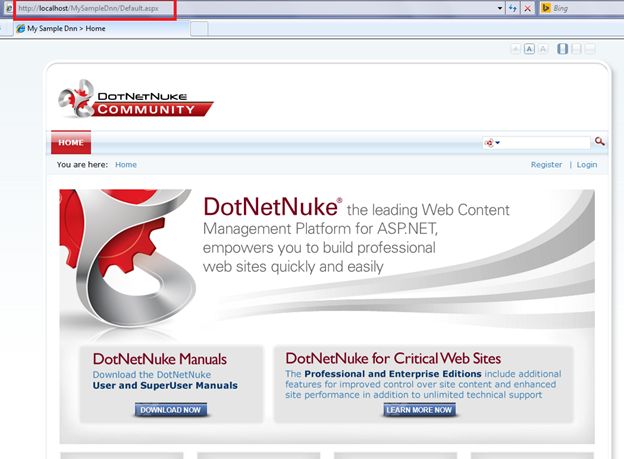Click the DotNetNuke Community logo
This screenshot has width=624, height=459.
pyautogui.click(x=136, y=99)
